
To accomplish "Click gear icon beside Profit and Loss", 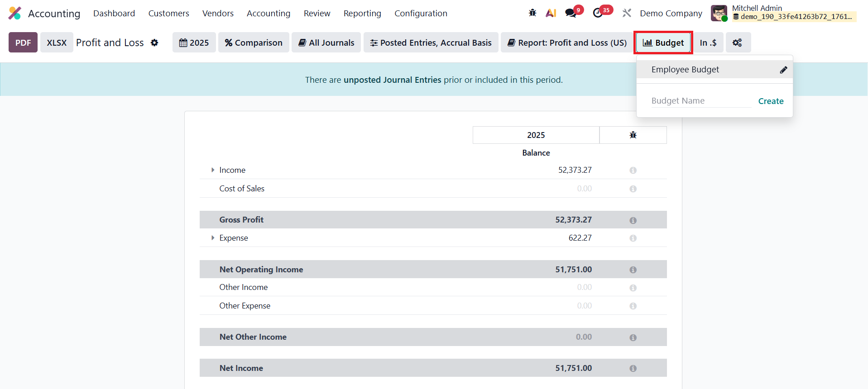I will click(154, 43).
